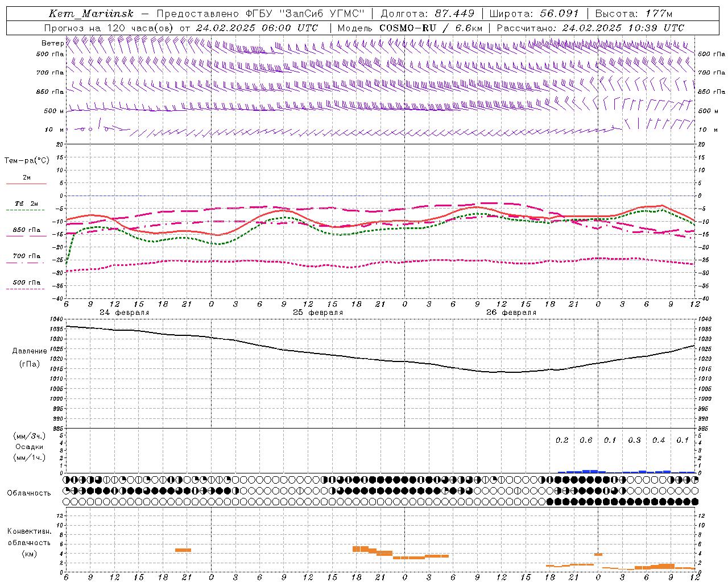
Task: Click the 'Высота: 177м' header value
Action: (634, 14)
